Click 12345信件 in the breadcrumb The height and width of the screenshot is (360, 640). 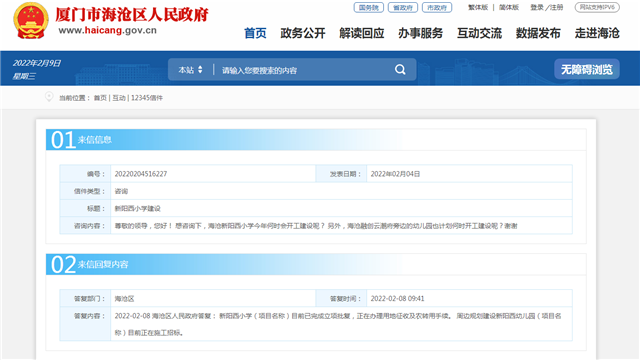147,98
